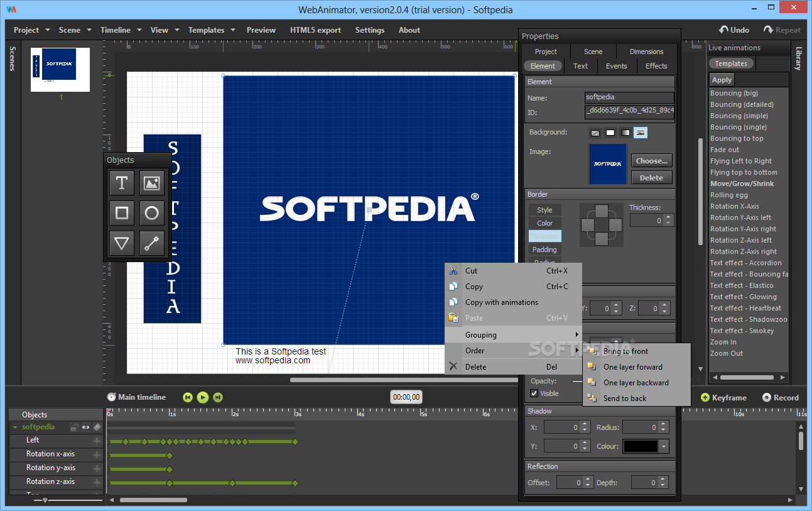Switch to the Text properties tab
Screen dimensions: 812x511
[581, 66]
